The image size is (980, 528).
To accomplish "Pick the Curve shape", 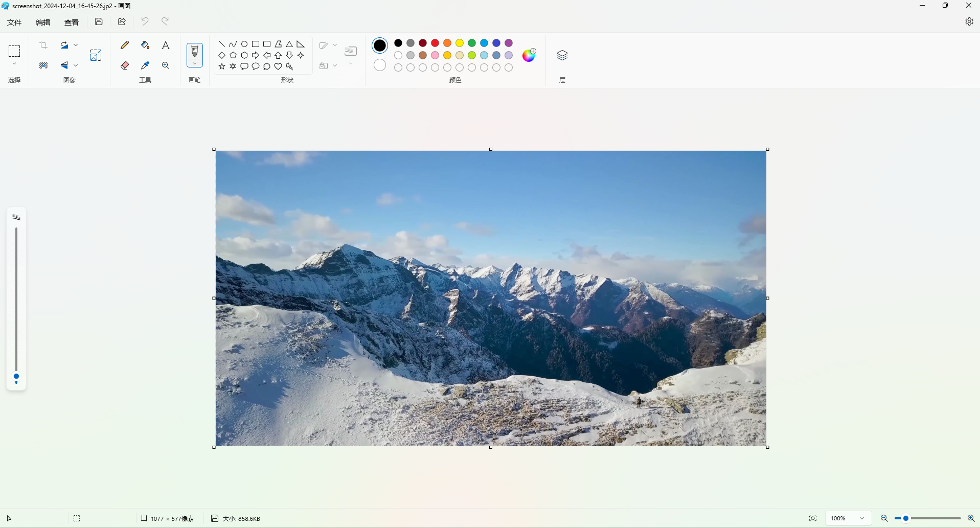I will tap(233, 44).
